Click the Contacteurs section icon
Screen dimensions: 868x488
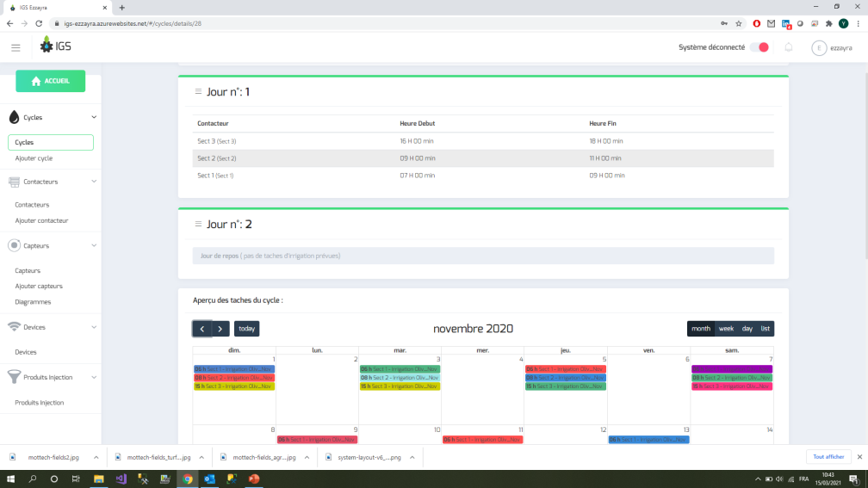point(15,182)
